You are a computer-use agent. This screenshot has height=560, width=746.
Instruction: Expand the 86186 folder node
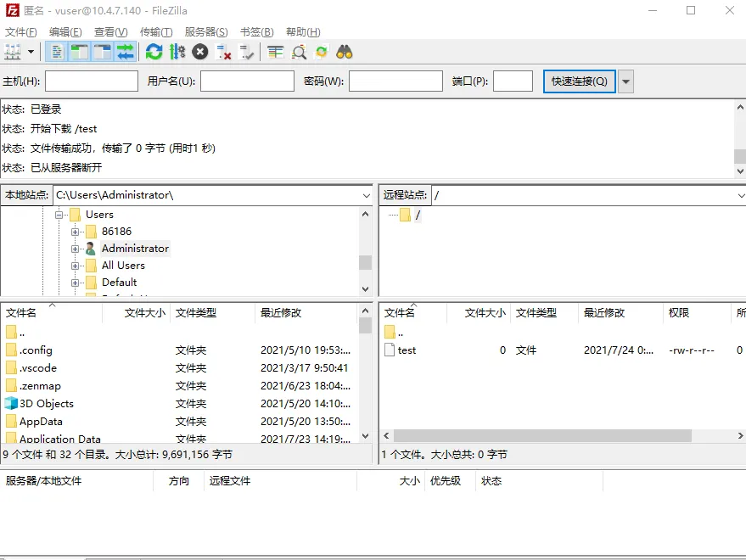point(75,232)
